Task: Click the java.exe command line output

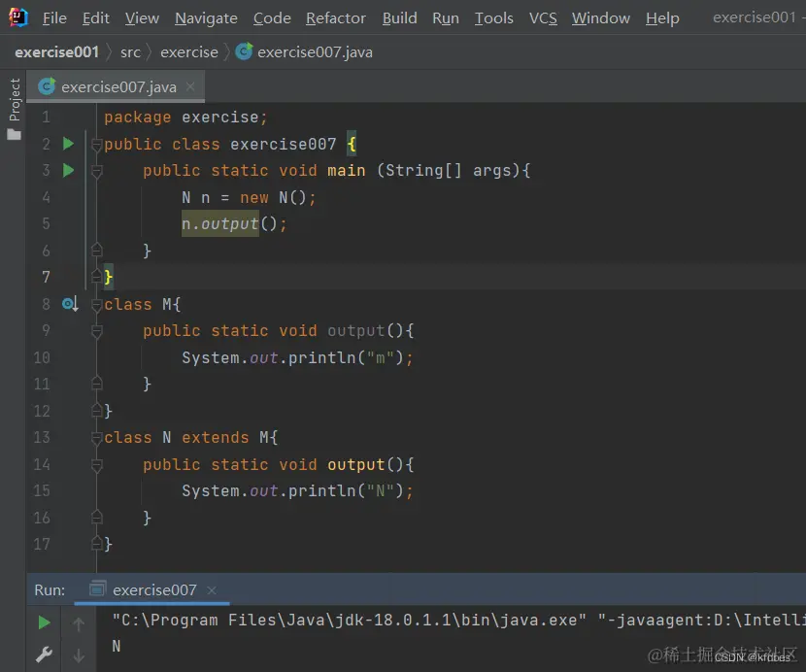Action: 459,621
